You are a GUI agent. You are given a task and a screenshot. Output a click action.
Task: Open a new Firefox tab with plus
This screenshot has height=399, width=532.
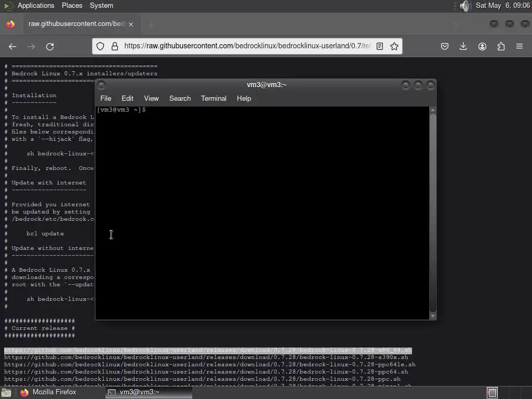(151, 24)
